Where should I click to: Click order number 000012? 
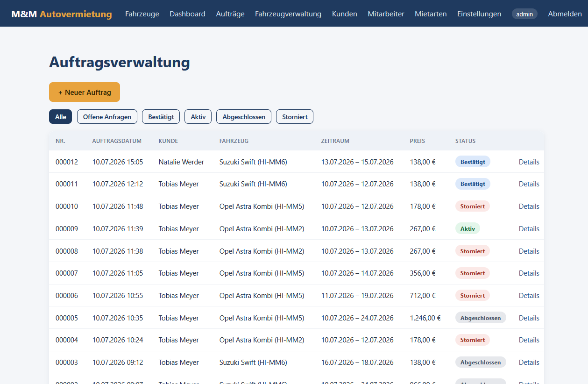pos(67,162)
